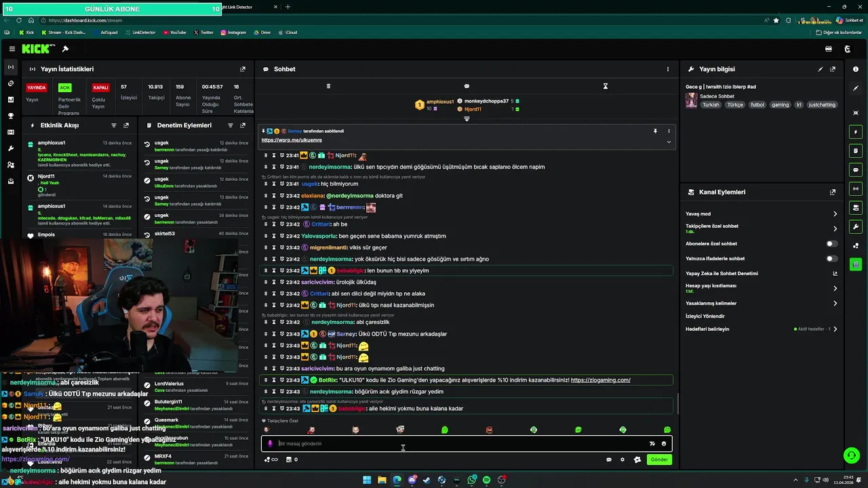Expand Yavaş mod settings
The height and width of the screenshot is (488, 868).
point(835,214)
